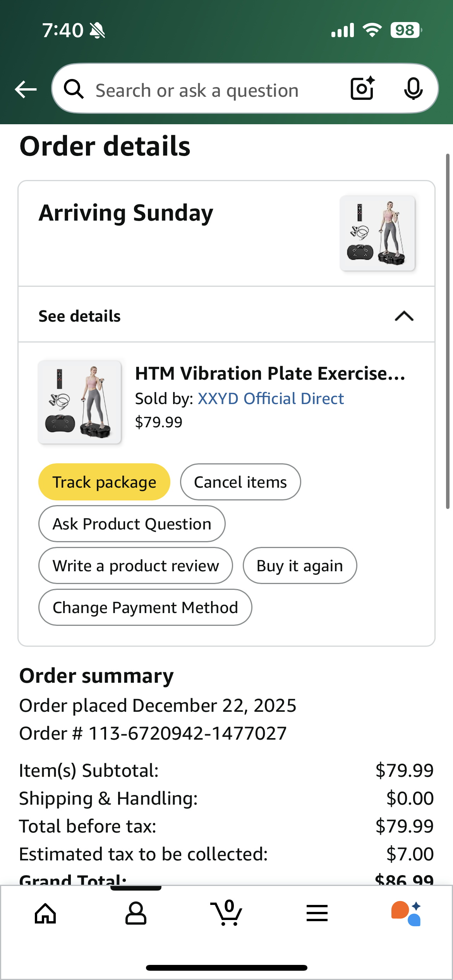The height and width of the screenshot is (980, 453).
Task: Choose Change Payment Method
Action: pos(145,608)
